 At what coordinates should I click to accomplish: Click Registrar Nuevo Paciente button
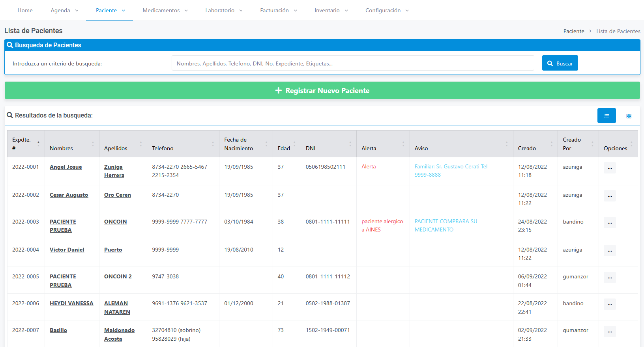click(322, 90)
